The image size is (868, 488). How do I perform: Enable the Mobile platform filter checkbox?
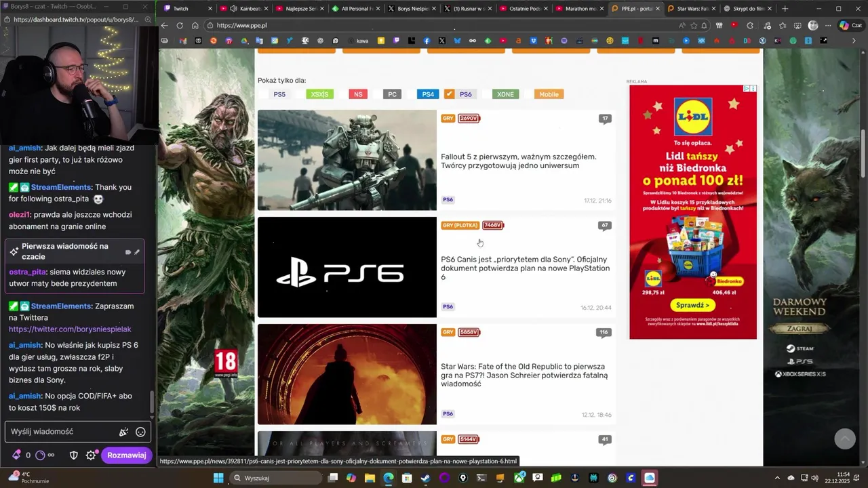tap(528, 94)
